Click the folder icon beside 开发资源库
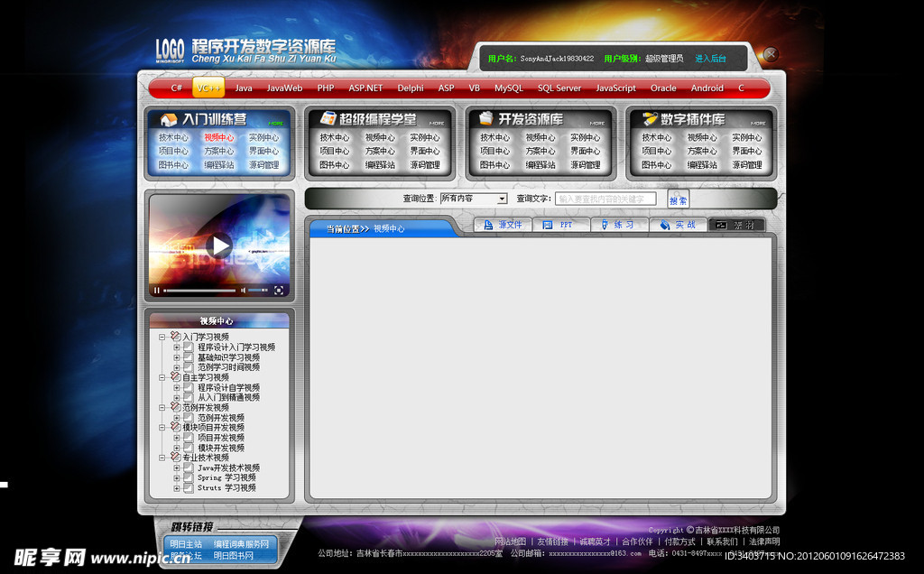This screenshot has width=924, height=574. [486, 119]
